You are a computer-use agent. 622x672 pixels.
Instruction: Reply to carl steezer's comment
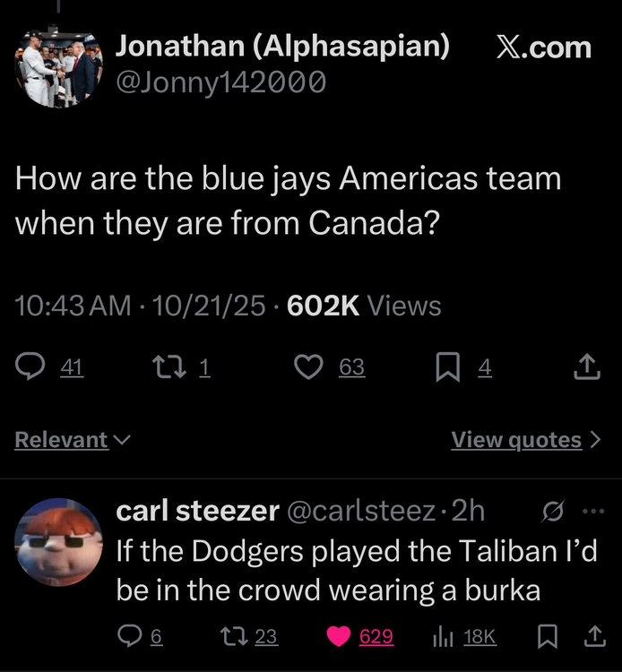point(131,636)
